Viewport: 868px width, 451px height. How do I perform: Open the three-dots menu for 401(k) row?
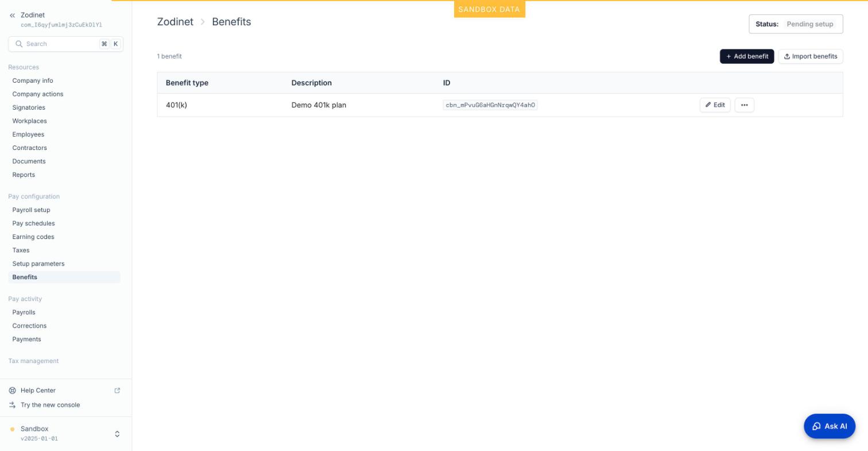[x=744, y=105]
